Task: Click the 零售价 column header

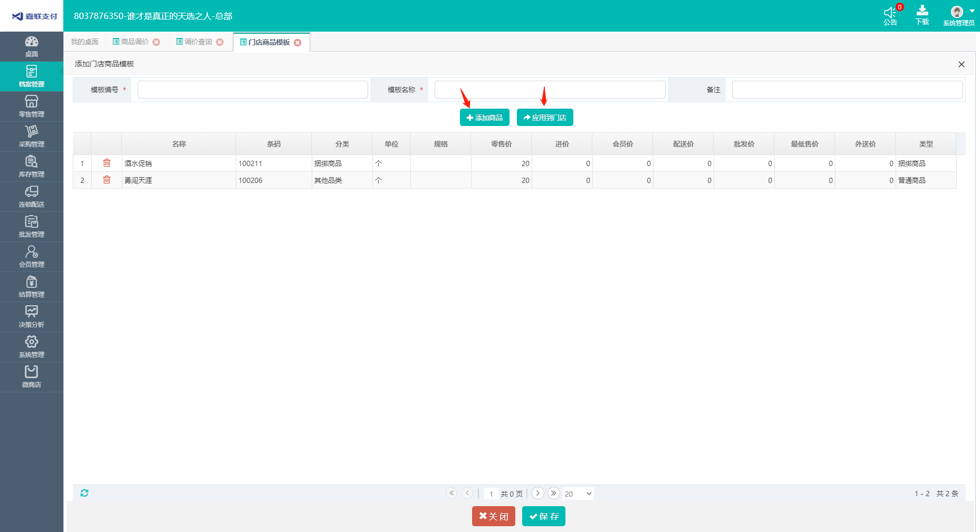Action: click(501, 144)
